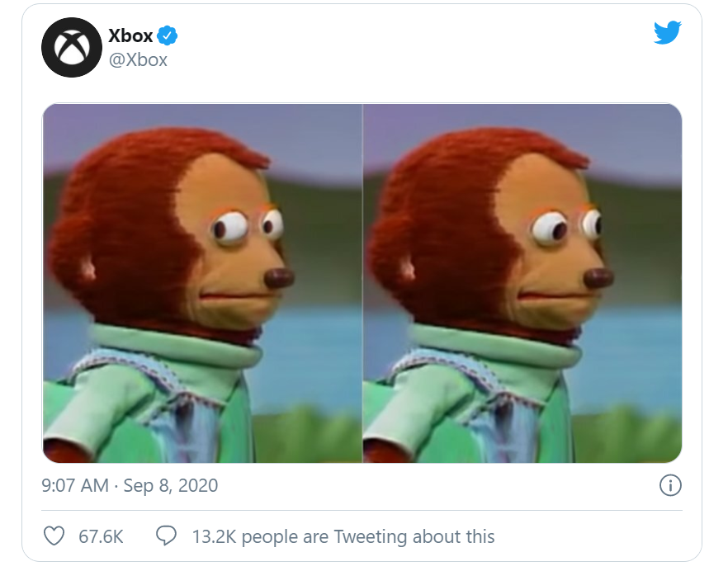Viewport: 728px width, 571px height.
Task: Visit the @Xbox handle link
Action: point(138,59)
